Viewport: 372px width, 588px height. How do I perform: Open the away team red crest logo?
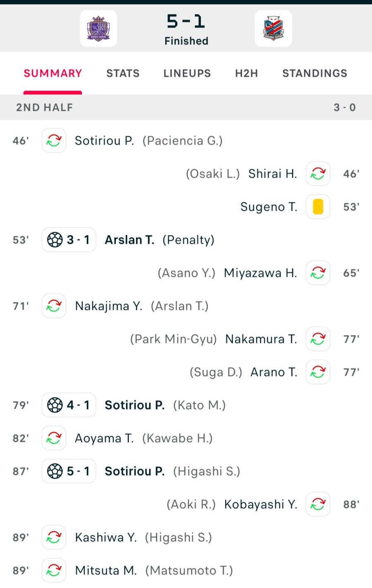click(x=273, y=28)
